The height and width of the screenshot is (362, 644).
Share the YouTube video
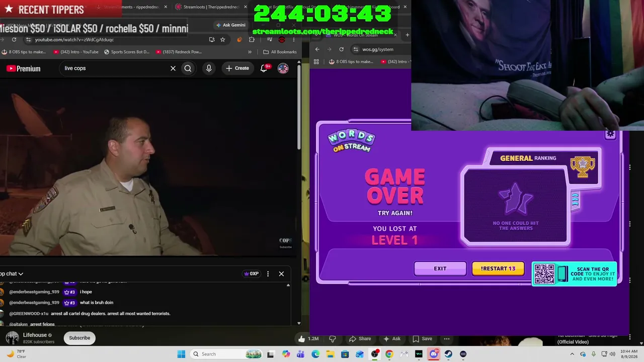(x=360, y=339)
